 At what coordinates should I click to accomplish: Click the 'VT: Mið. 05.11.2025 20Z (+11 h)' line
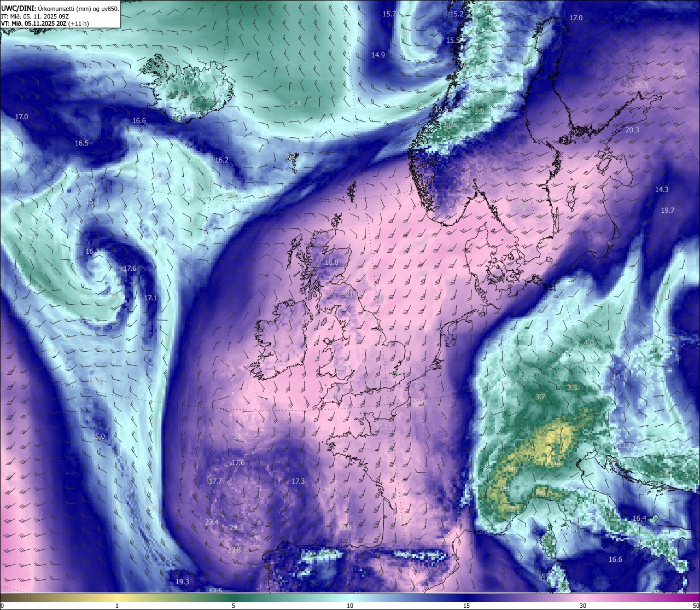point(45,24)
